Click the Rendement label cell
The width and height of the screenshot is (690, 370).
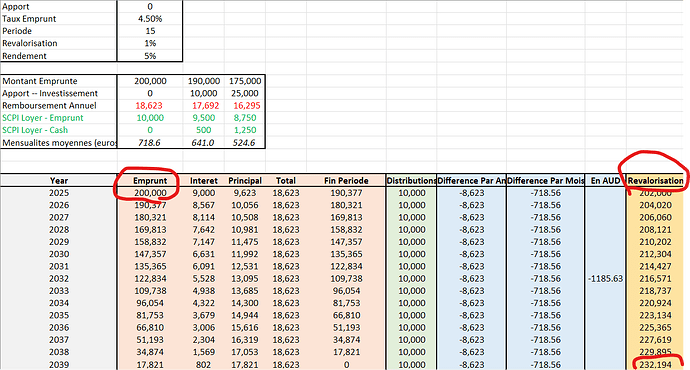24,56
